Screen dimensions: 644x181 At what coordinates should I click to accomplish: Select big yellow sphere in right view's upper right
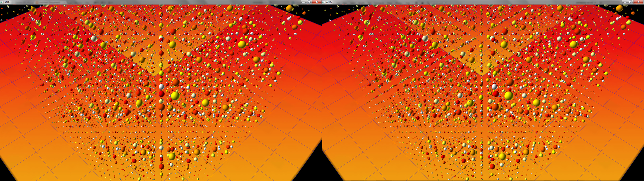pos(573,44)
